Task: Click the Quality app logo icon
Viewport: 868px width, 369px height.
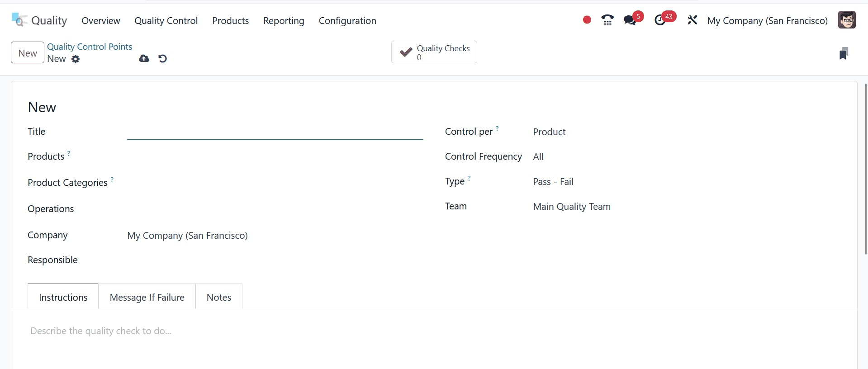Action: tap(19, 20)
